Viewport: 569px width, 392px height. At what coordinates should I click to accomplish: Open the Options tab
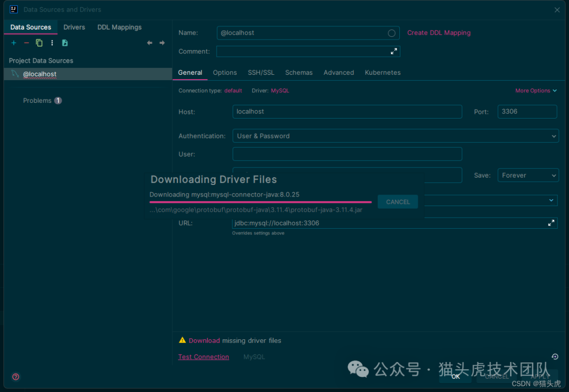click(x=224, y=73)
